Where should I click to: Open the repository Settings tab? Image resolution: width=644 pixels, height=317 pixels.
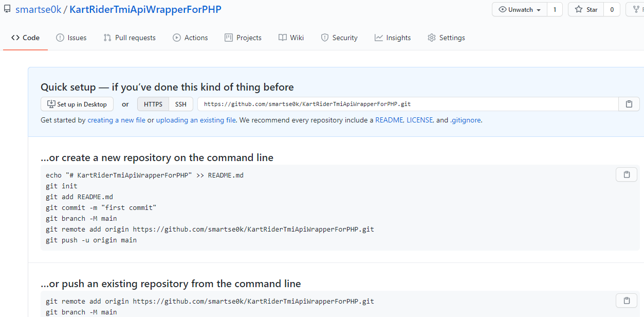click(446, 38)
